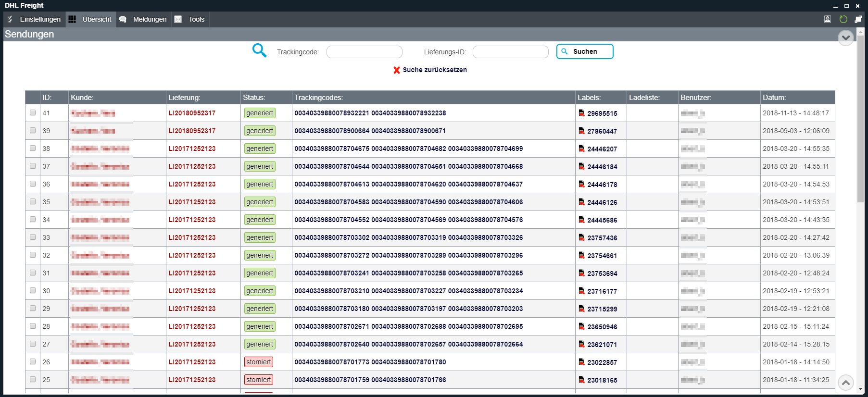This screenshot has height=397, width=868.
Task: Click into the Trackingcode search field
Action: click(x=365, y=52)
